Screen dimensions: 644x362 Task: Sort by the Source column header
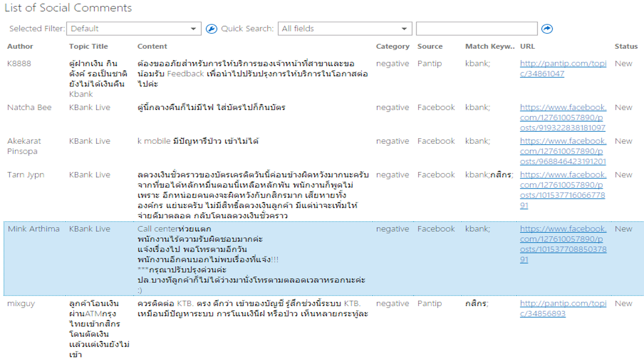coord(430,46)
